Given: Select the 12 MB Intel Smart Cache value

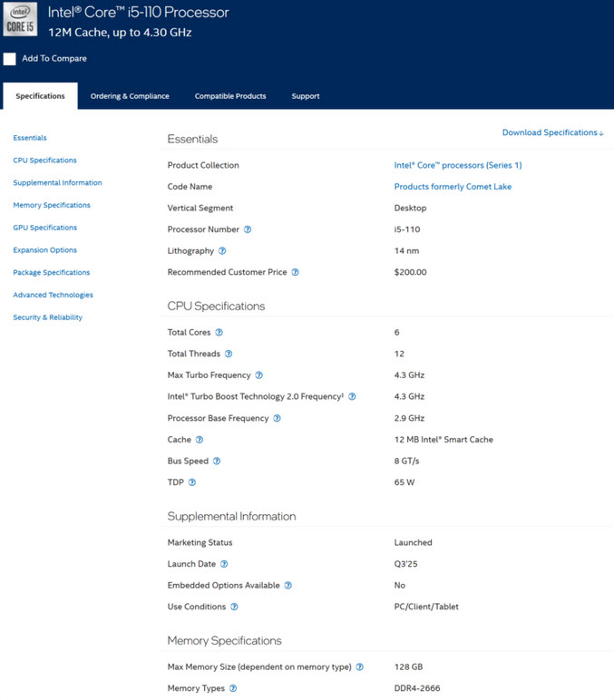Looking at the screenshot, I should pyautogui.click(x=443, y=440).
